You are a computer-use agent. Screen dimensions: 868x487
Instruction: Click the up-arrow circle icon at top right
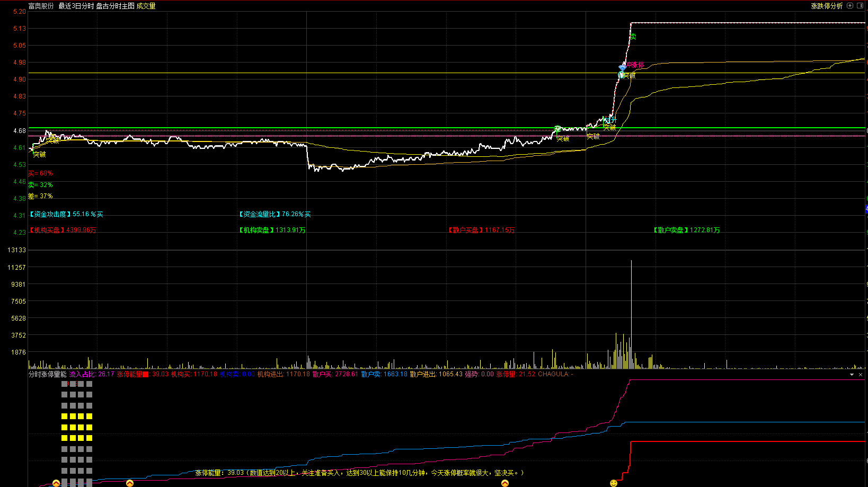[x=850, y=6]
